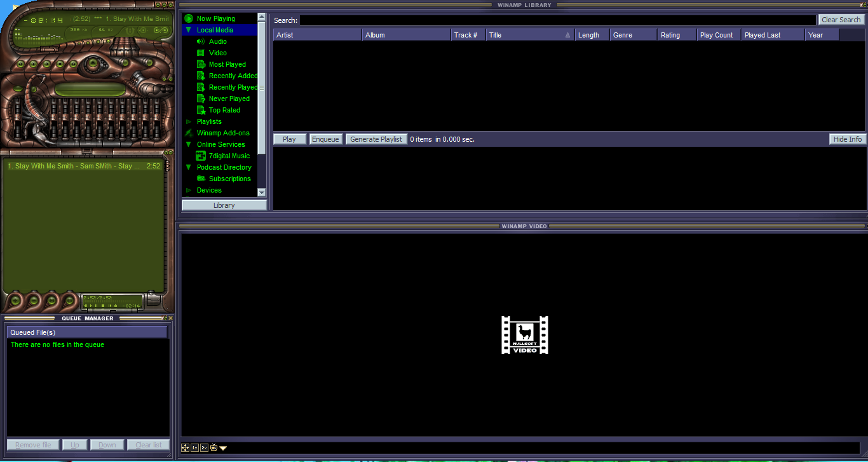Viewport: 868px width, 462px height.
Task: Click the library Search input field
Action: tap(558, 20)
